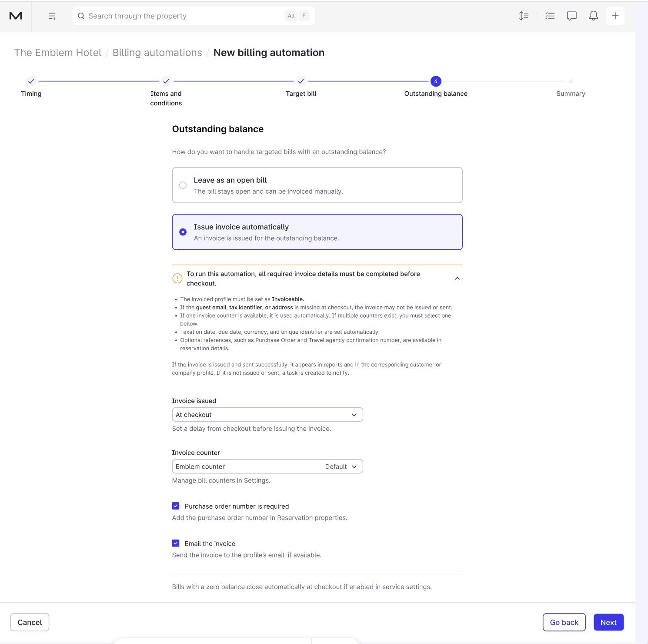Click the Outstanding balance heading
This screenshot has height=644, width=648.
(218, 129)
